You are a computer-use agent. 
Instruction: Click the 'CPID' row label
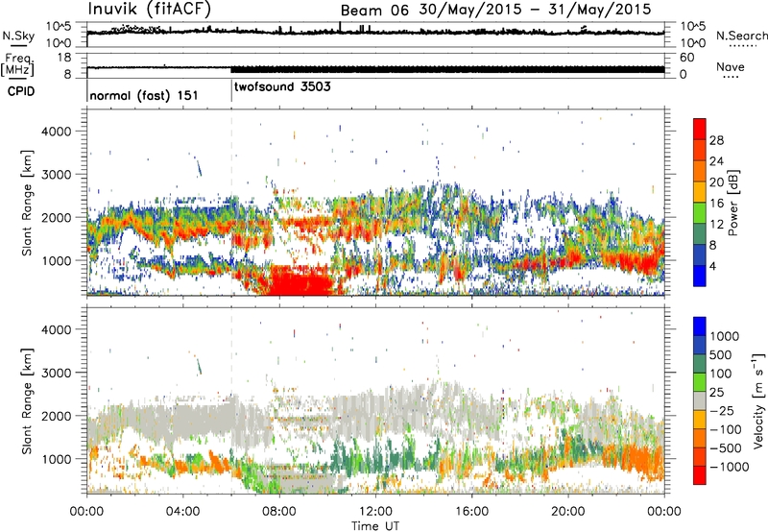[21, 91]
